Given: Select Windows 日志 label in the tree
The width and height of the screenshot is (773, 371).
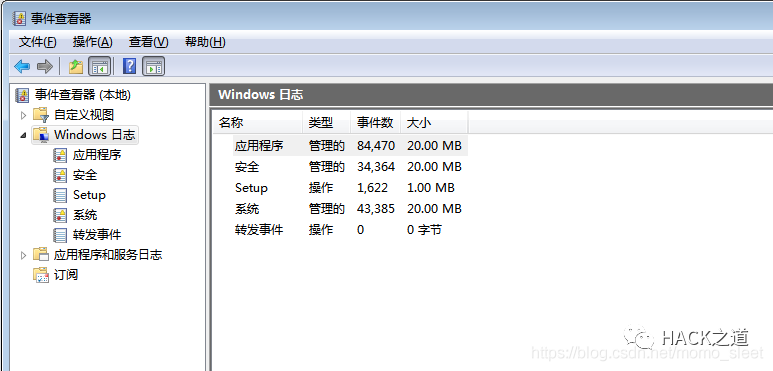Looking at the screenshot, I should pyautogui.click(x=94, y=135).
